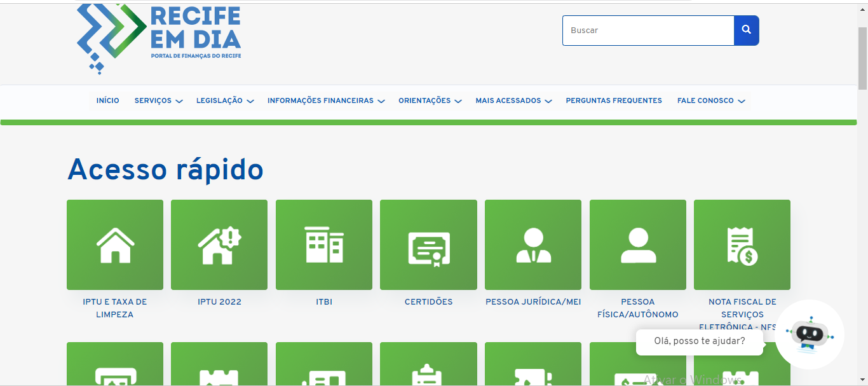Click the Nota Fiscal de Serviços receipt icon
The image size is (868, 386).
tap(742, 245)
